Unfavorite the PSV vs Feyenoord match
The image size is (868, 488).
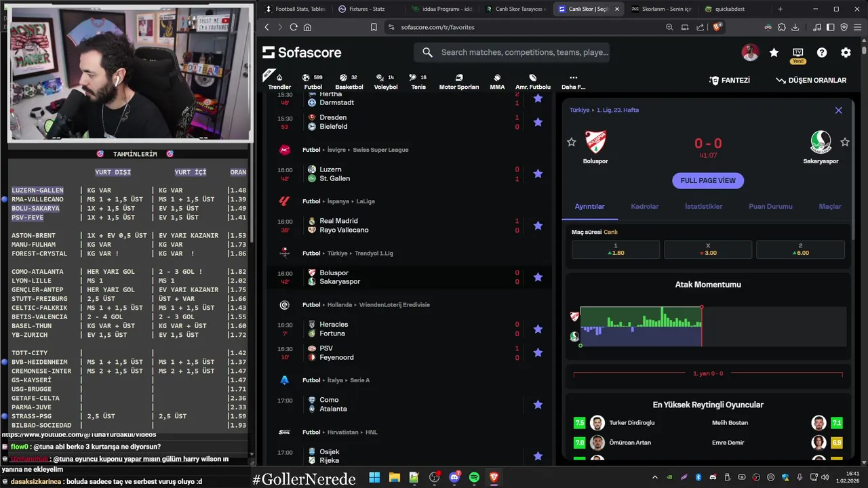pos(538,352)
